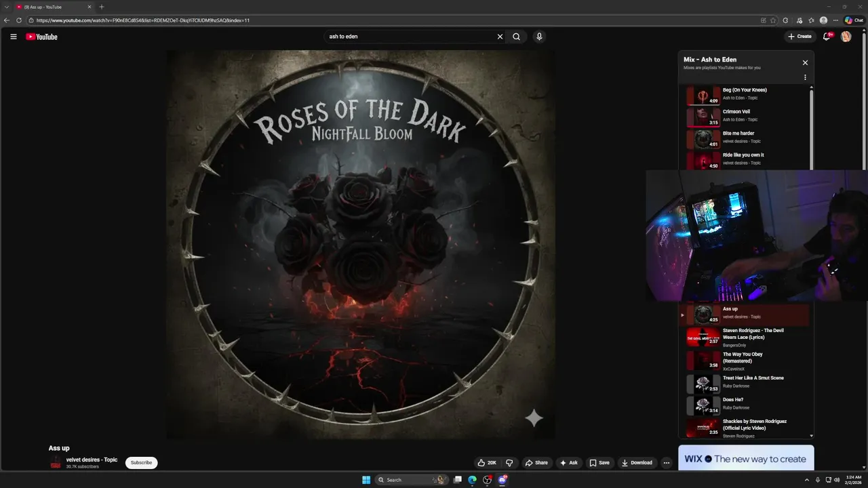Add page to favorites star in address bar
Image resolution: width=868 pixels, height=488 pixels.
(773, 20)
